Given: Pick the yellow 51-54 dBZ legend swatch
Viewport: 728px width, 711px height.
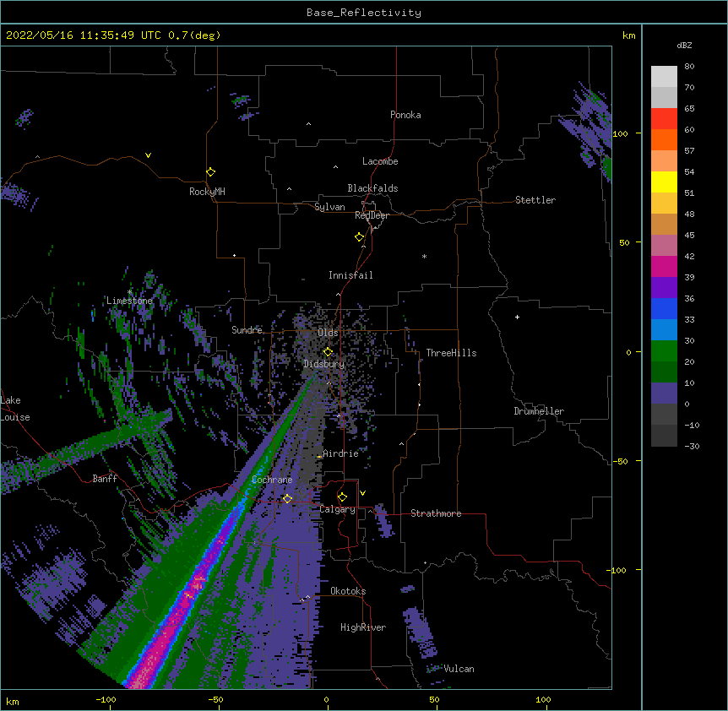Looking at the screenshot, I should coord(664,182).
